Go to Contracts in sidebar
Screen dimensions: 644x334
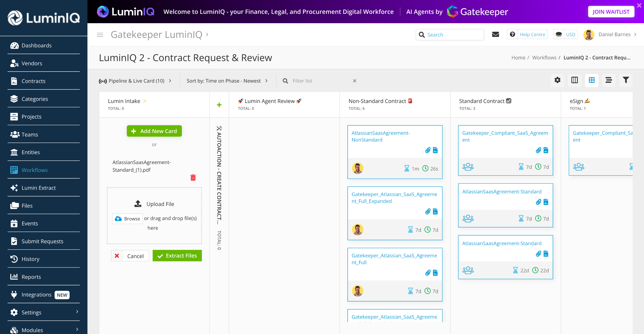click(33, 81)
